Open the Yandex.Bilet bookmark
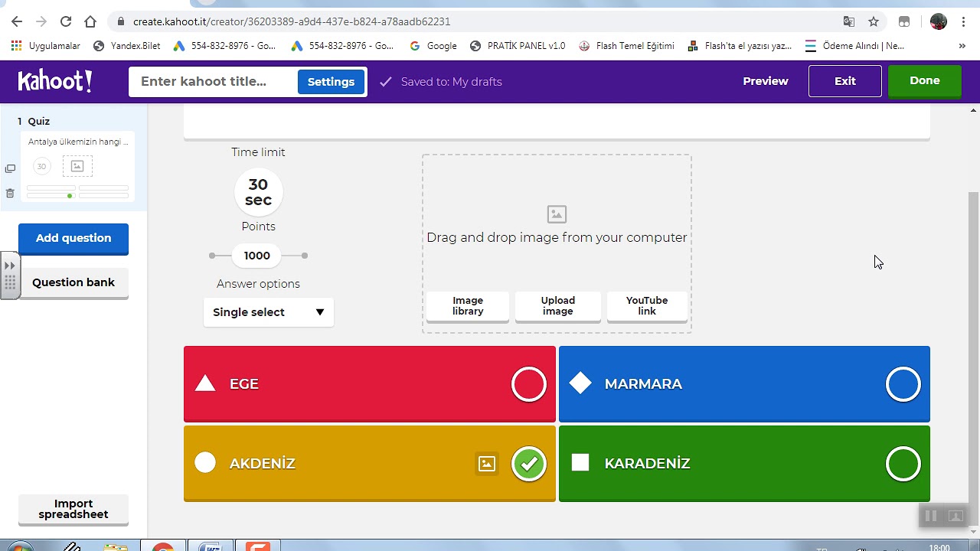 tap(127, 46)
